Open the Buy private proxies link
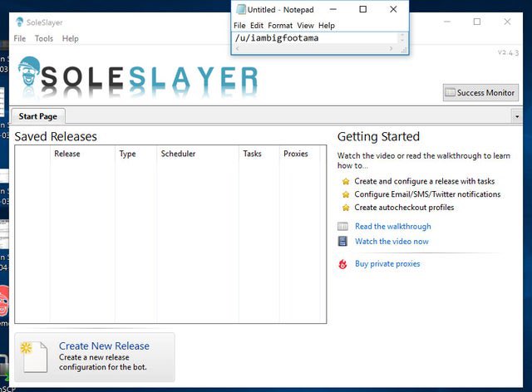 [x=387, y=264]
